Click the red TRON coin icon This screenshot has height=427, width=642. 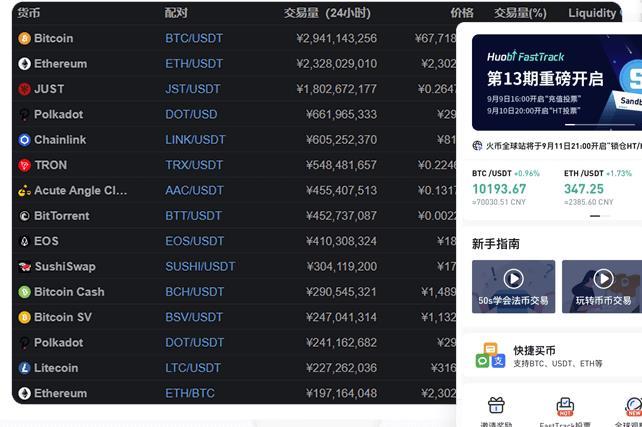tap(25, 165)
